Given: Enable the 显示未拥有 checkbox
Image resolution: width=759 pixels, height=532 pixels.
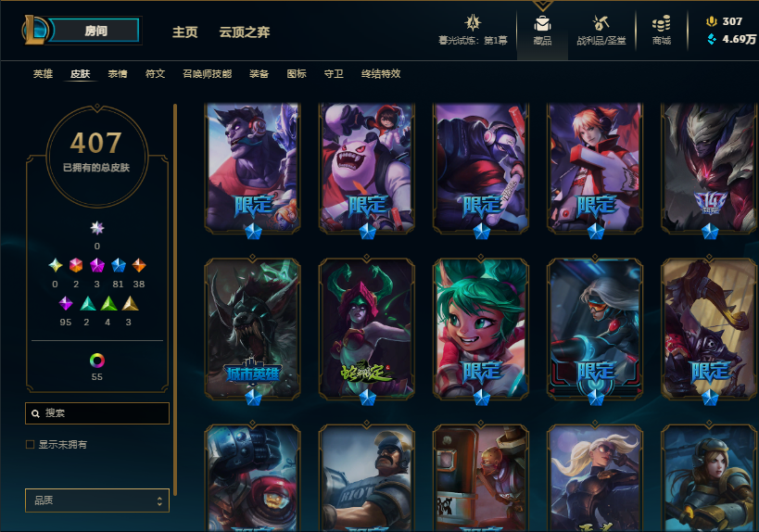Looking at the screenshot, I should [x=30, y=444].
